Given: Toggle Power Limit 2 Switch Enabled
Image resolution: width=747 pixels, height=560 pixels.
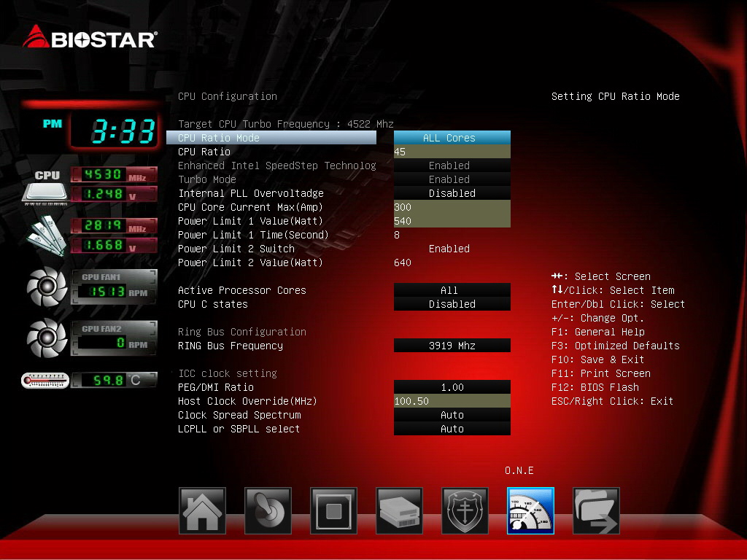Looking at the screenshot, I should tap(449, 249).
